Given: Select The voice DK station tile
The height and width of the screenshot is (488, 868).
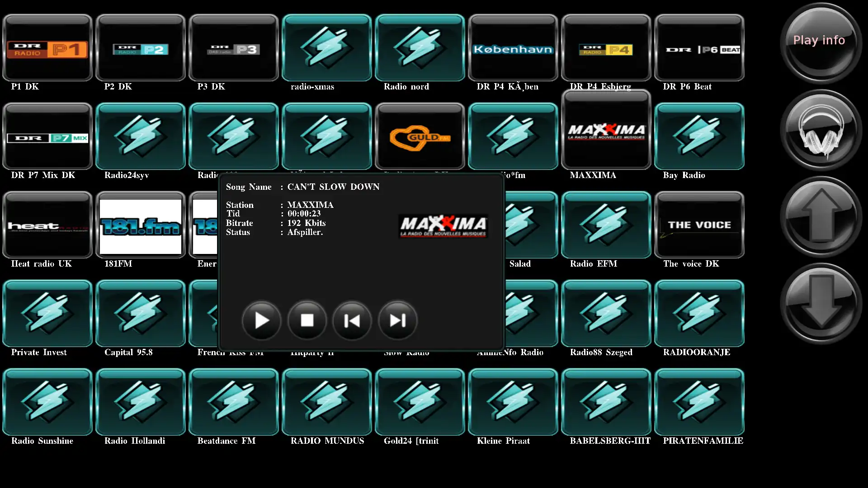Looking at the screenshot, I should 699,225.
